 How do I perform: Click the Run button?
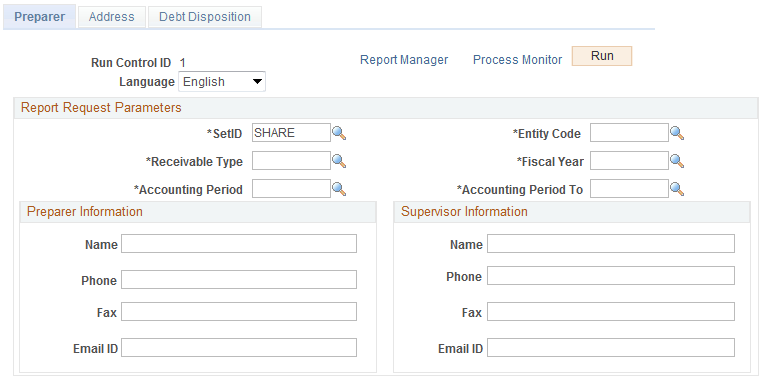pyautogui.click(x=602, y=56)
